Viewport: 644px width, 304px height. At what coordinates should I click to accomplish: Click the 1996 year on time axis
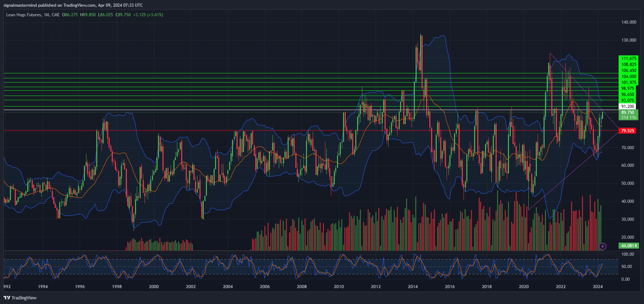click(80, 287)
